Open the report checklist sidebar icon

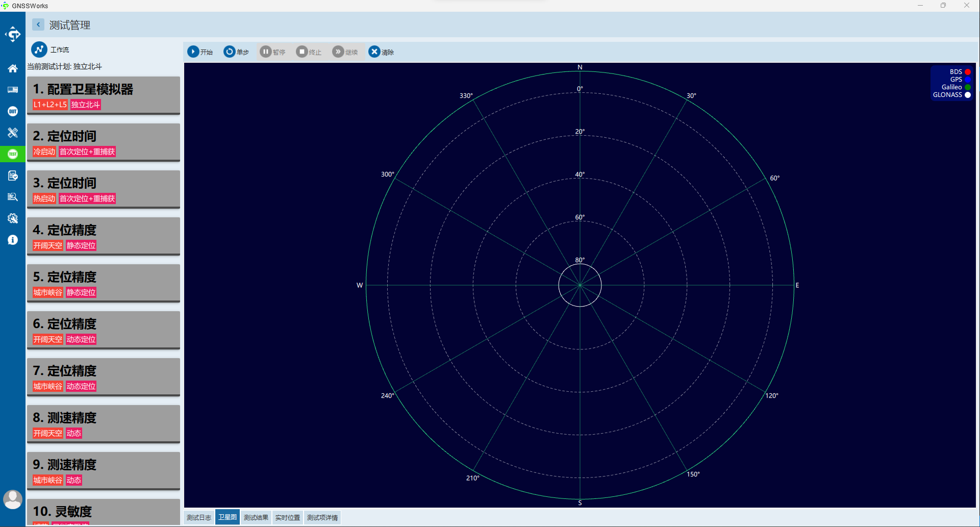coord(13,175)
